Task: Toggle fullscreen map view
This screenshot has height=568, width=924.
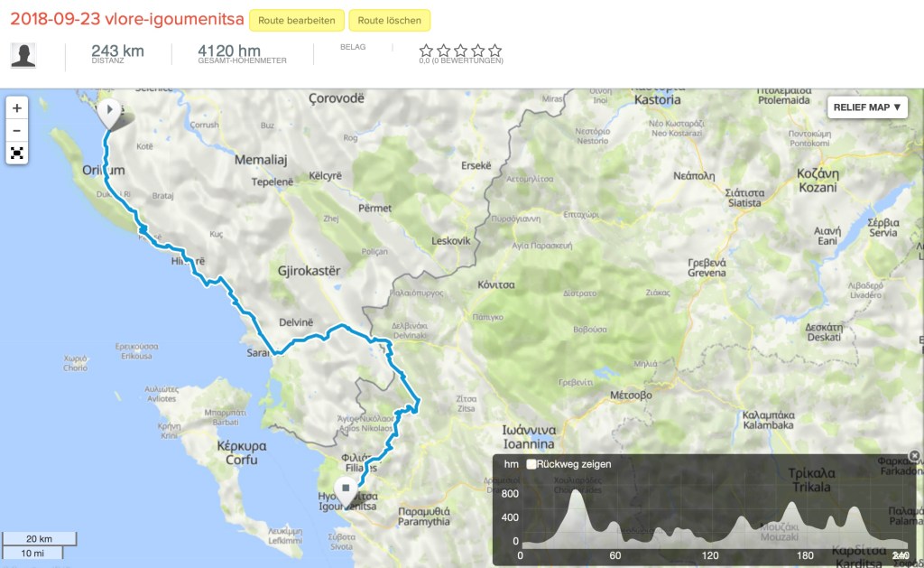Action: point(17,153)
